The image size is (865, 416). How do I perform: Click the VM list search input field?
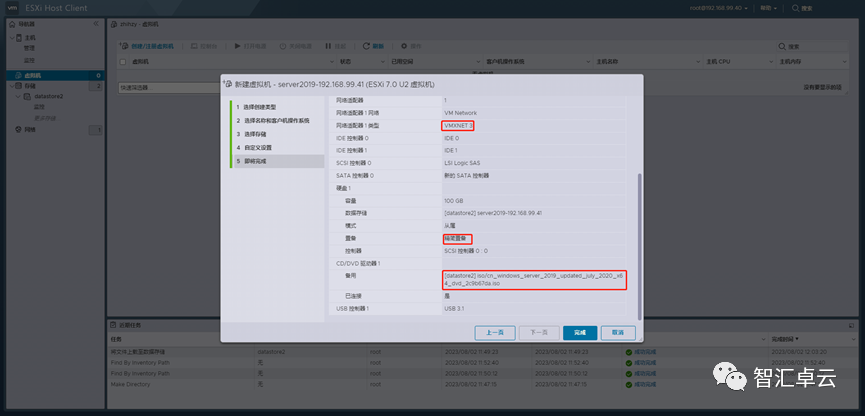pos(811,47)
